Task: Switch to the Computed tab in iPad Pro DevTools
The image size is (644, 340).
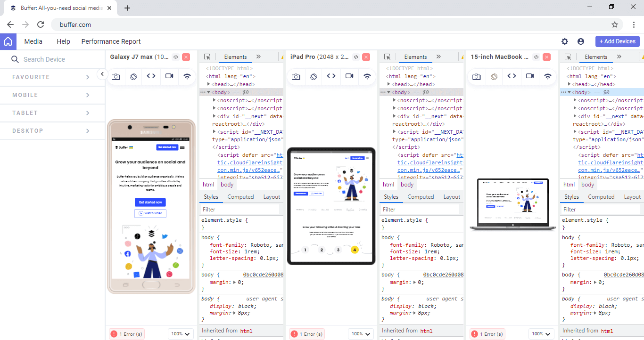Action: 421,196
